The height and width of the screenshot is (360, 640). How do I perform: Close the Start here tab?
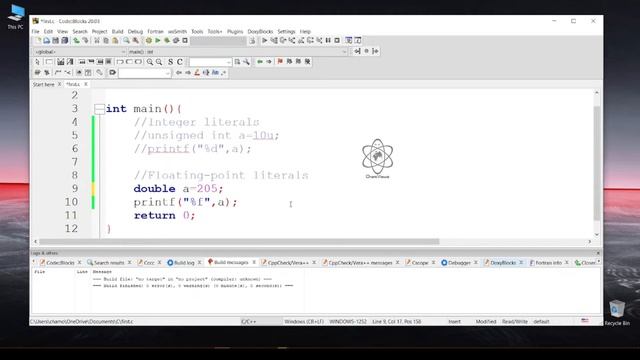click(x=59, y=84)
